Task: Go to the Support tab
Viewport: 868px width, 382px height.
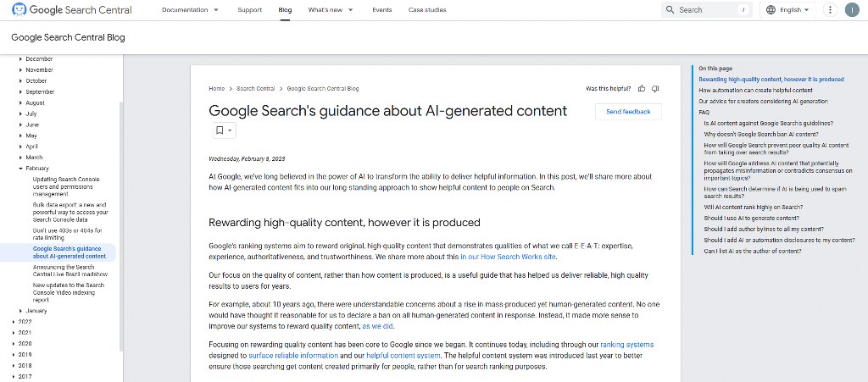Action: click(250, 10)
